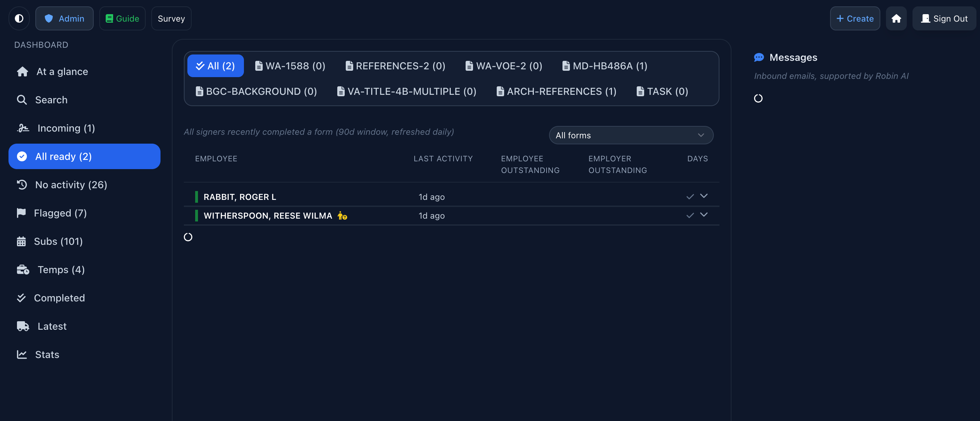Select the ARCH-REFERENCES (1) tab
The image size is (980, 421).
point(556,91)
